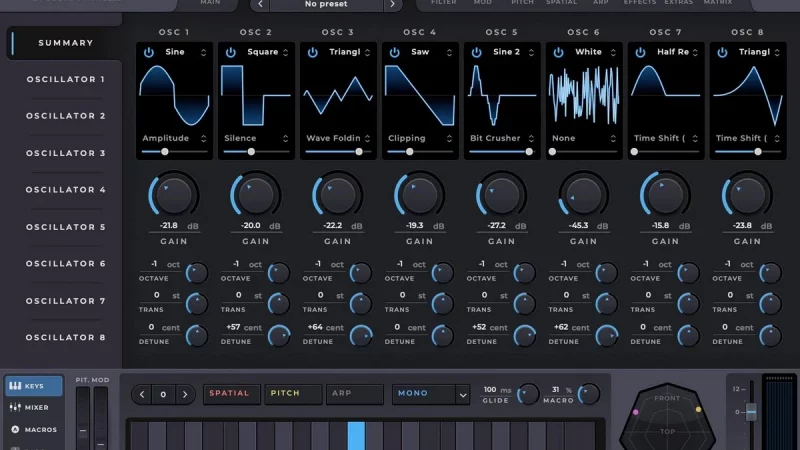Image resolution: width=800 pixels, height=450 pixels.
Task: Click the OSC 1 octave knob
Action: [x=197, y=272]
